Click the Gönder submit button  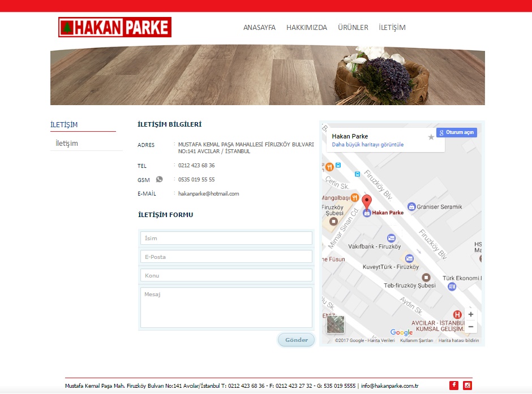point(296,340)
